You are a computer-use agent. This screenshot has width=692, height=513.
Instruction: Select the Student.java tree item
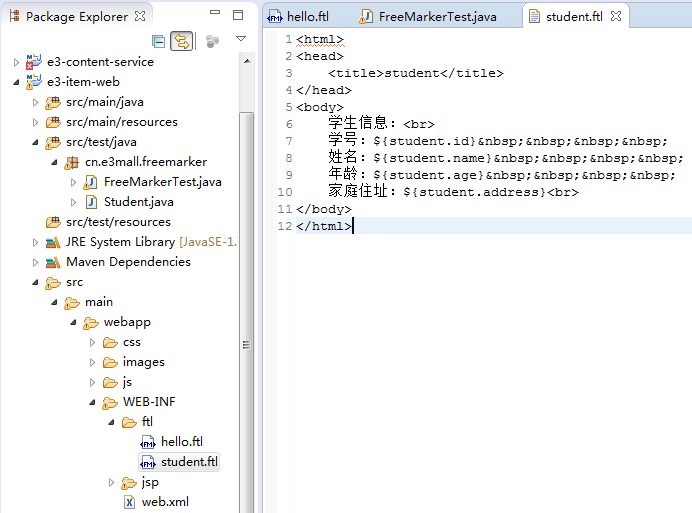point(139,202)
